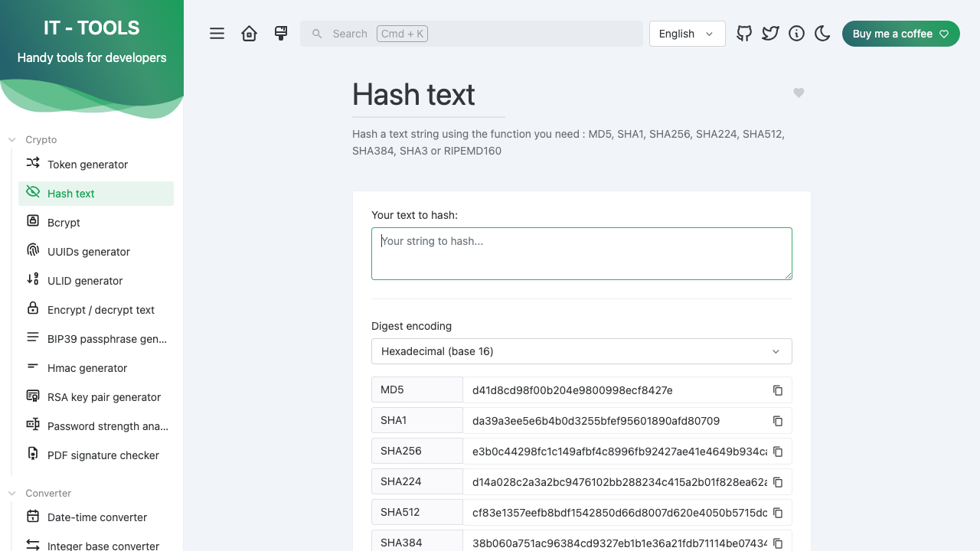The height and width of the screenshot is (551, 980).
Task: Open Token generator tool
Action: pos(96,165)
